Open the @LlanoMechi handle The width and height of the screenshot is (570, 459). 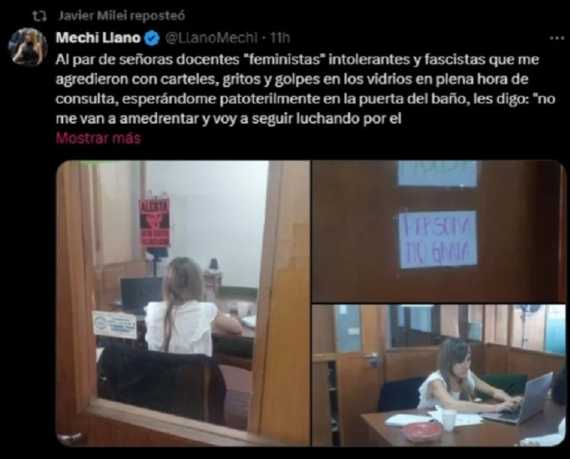[212, 38]
